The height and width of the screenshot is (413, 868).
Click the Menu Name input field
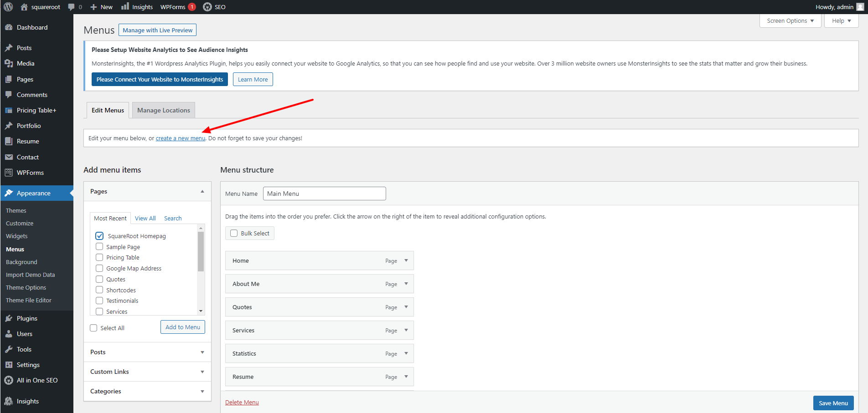(325, 194)
